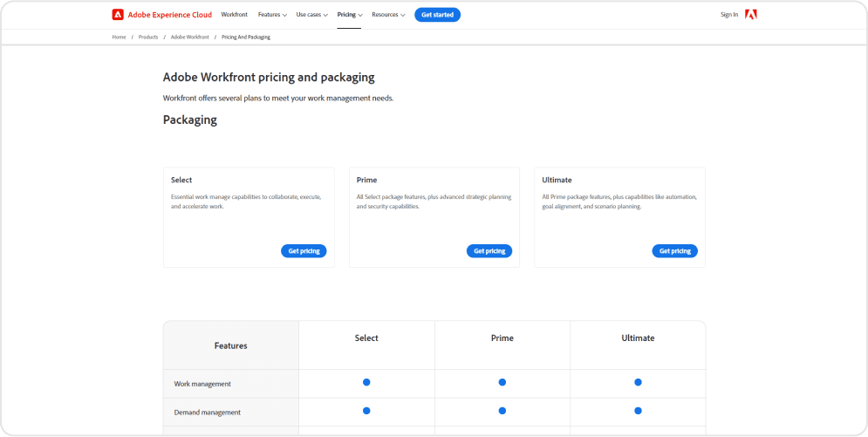868x437 pixels.
Task: Click the Select card title
Action: tap(181, 181)
